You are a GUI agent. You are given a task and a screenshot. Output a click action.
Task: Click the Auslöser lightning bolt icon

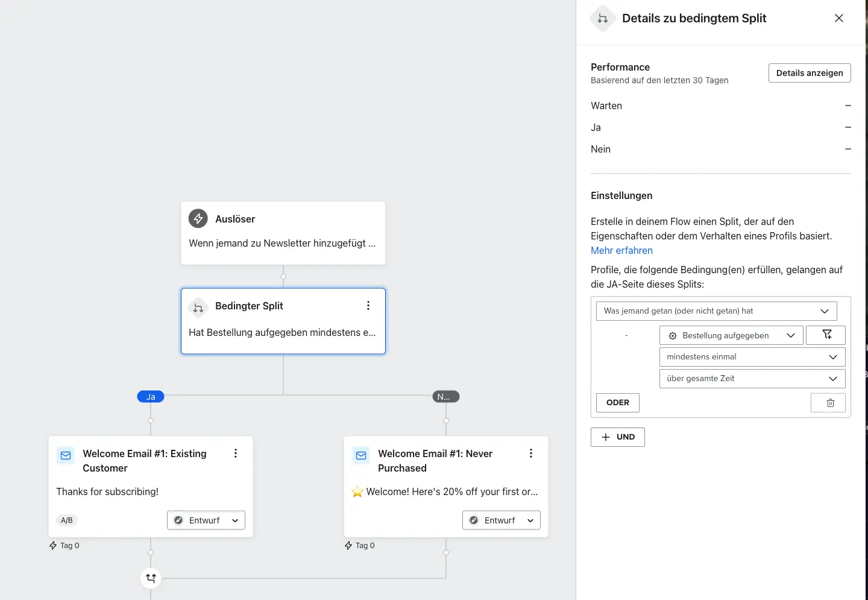(x=198, y=218)
